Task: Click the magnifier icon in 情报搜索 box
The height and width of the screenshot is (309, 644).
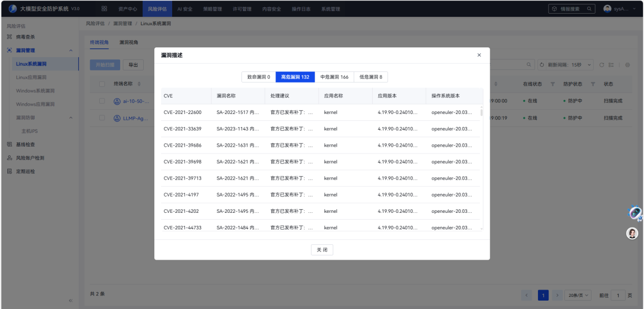Action: tap(590, 9)
